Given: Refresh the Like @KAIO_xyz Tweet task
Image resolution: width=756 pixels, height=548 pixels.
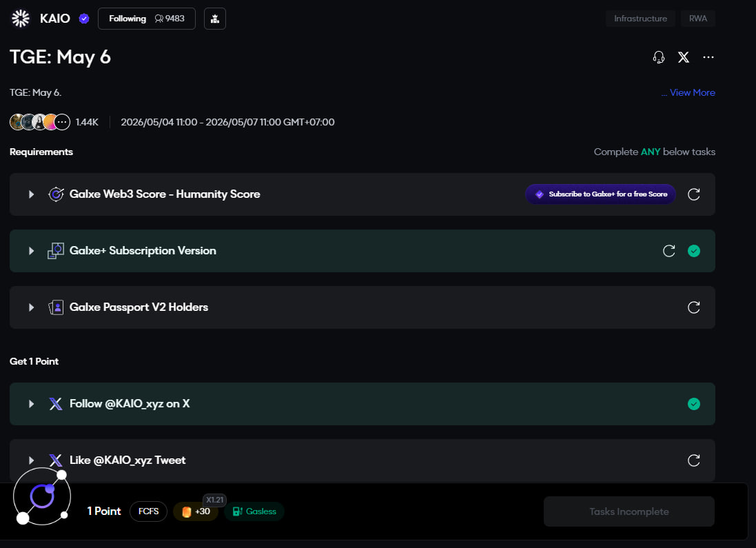Looking at the screenshot, I should [x=694, y=460].
